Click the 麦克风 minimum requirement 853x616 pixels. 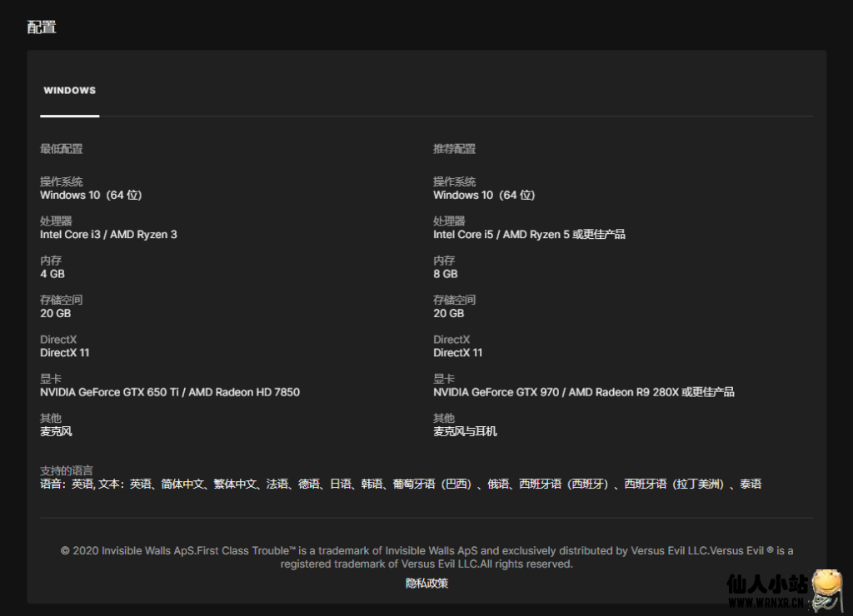[x=56, y=432]
